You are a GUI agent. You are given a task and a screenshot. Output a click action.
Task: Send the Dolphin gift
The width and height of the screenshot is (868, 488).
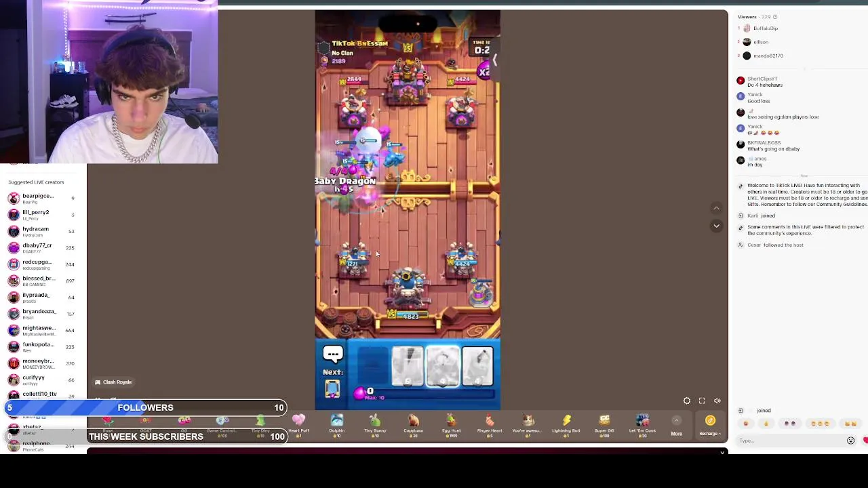coord(337,425)
